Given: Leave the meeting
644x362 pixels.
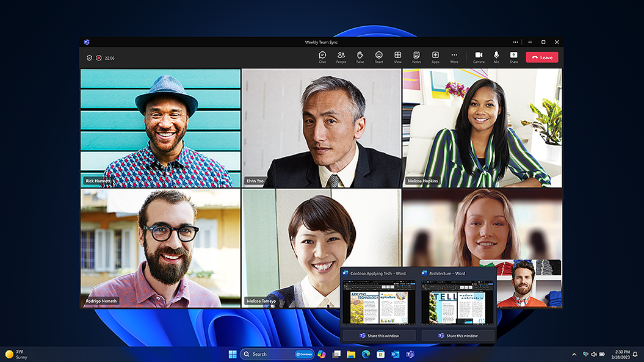Looking at the screenshot, I should [x=541, y=57].
